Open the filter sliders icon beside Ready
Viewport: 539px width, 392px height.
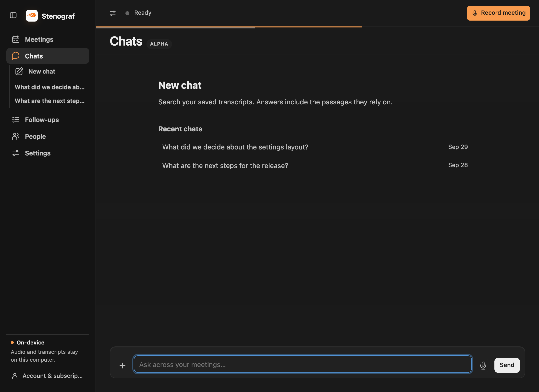pyautogui.click(x=113, y=13)
